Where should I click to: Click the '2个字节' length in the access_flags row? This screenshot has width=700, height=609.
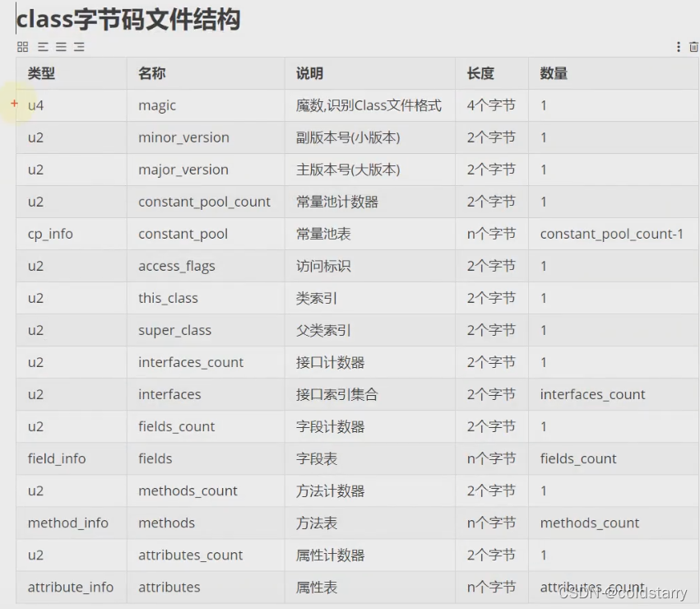pos(491,267)
